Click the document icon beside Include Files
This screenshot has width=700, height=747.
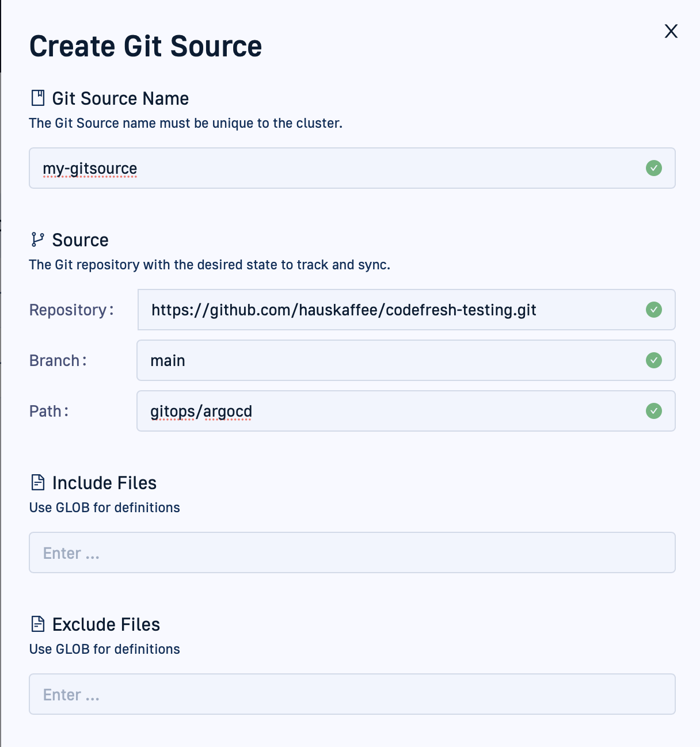(38, 483)
